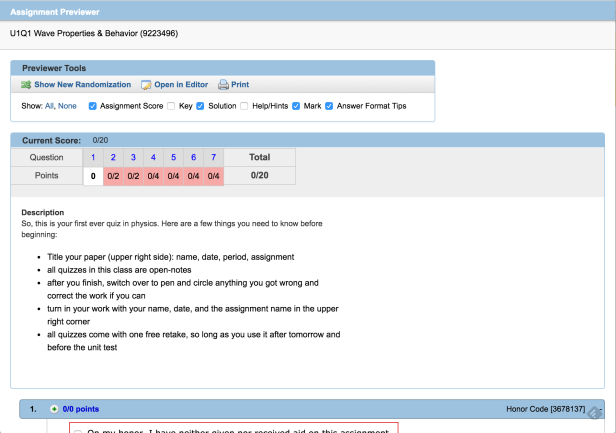Disable the Mark checkbox
The image size is (616, 433).
[x=297, y=105]
